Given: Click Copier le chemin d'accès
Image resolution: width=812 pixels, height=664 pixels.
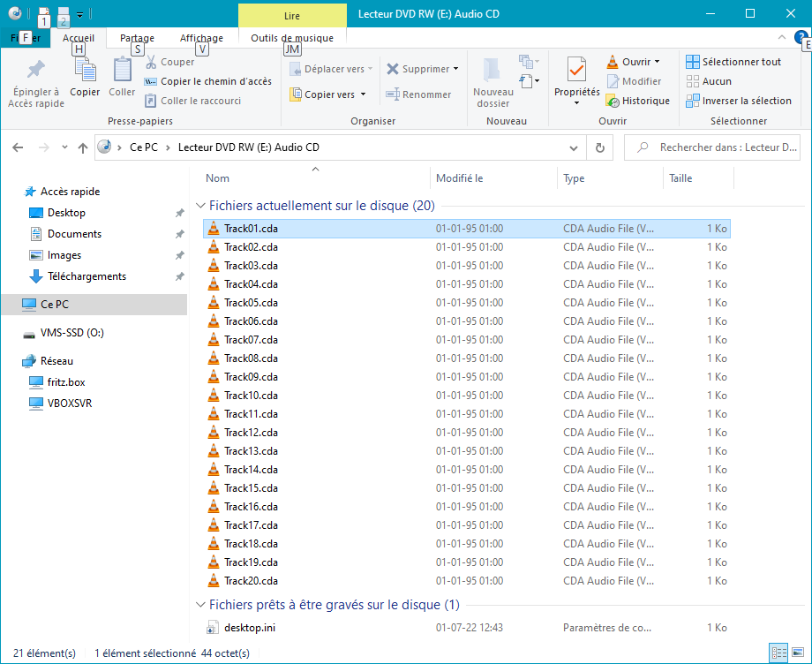Looking at the screenshot, I should [x=208, y=81].
